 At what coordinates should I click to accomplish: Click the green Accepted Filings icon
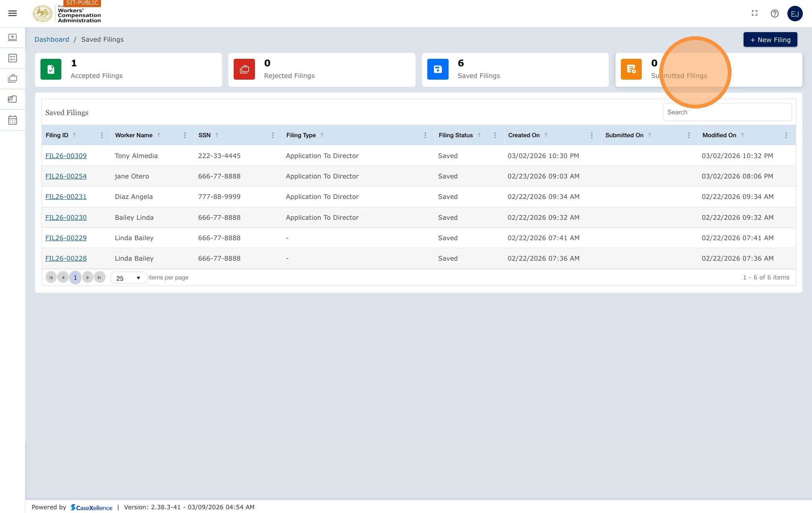point(51,69)
